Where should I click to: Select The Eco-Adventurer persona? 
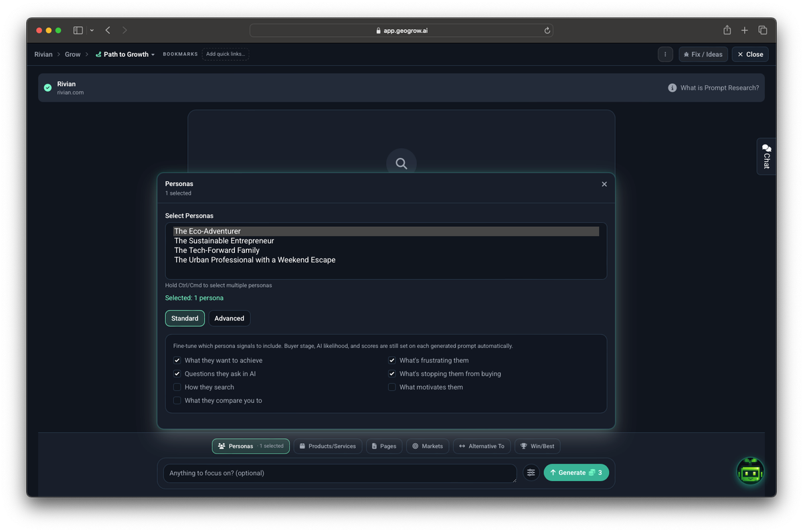(386, 231)
